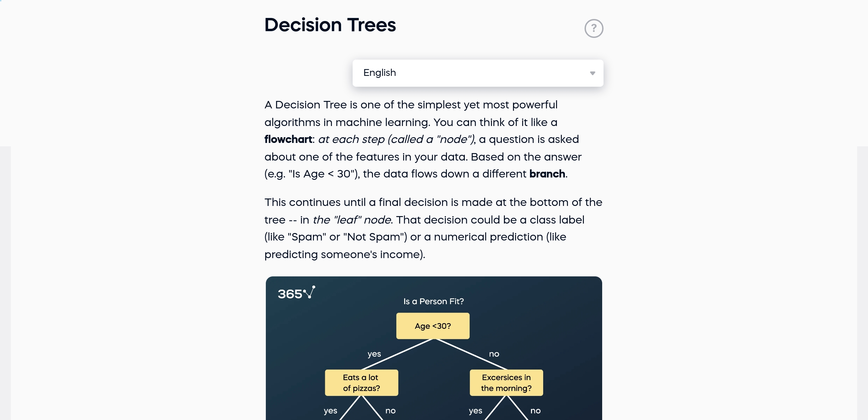Click the bold 'branch' text
The width and height of the screenshot is (868, 420).
click(x=547, y=174)
